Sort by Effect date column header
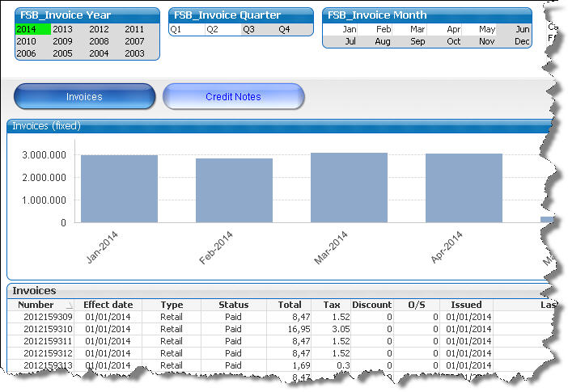This screenshot has width=568, height=392. click(x=108, y=305)
